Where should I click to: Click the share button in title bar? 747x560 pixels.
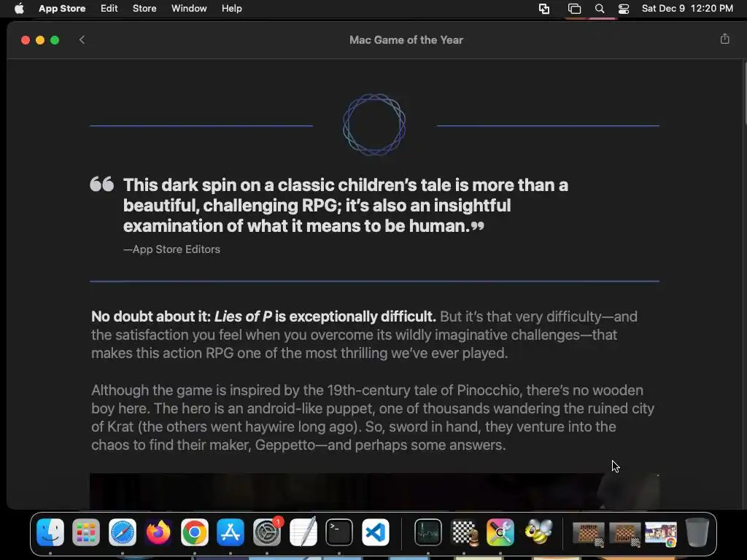point(724,39)
